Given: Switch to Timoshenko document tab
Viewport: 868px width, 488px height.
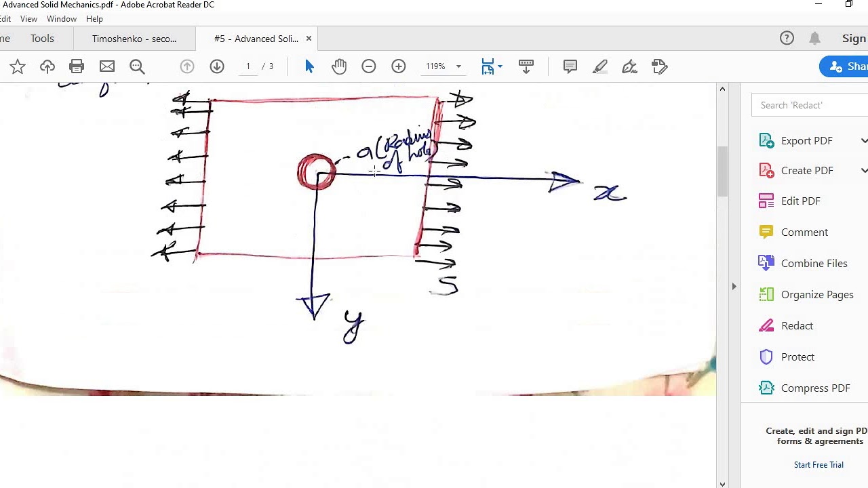Looking at the screenshot, I should pos(134,39).
